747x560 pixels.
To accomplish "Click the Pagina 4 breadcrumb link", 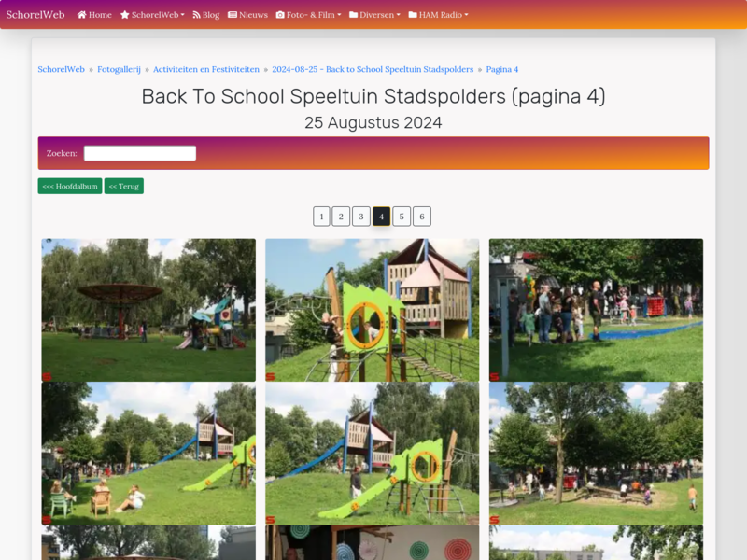I will click(502, 69).
